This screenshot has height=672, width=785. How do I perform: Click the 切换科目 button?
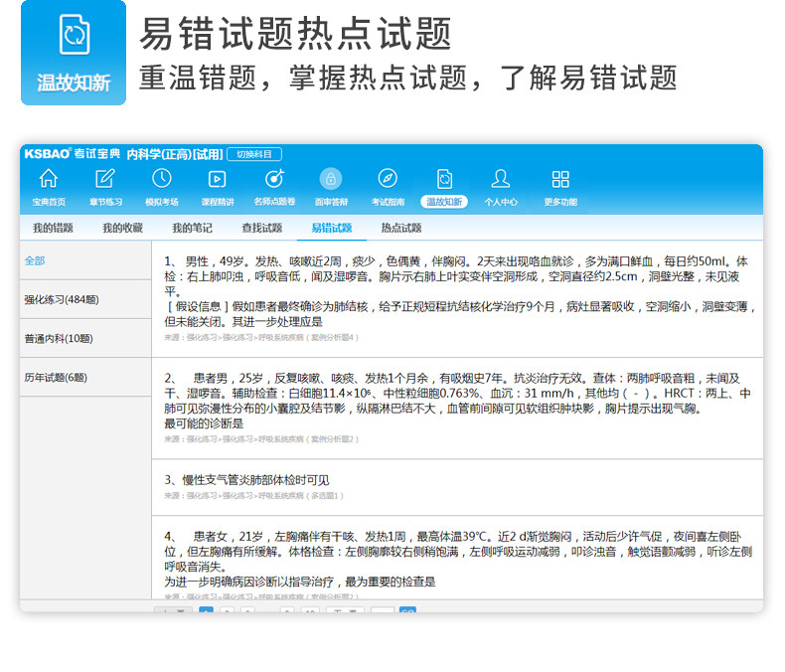click(254, 154)
